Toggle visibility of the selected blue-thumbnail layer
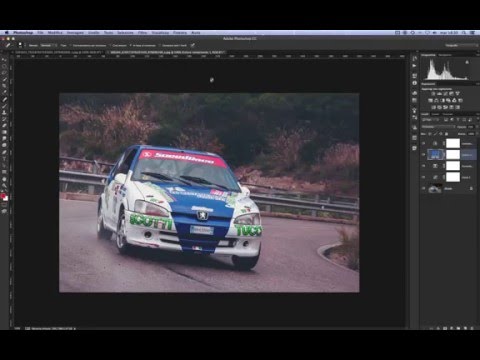This screenshot has height=360, width=480. (x=424, y=155)
